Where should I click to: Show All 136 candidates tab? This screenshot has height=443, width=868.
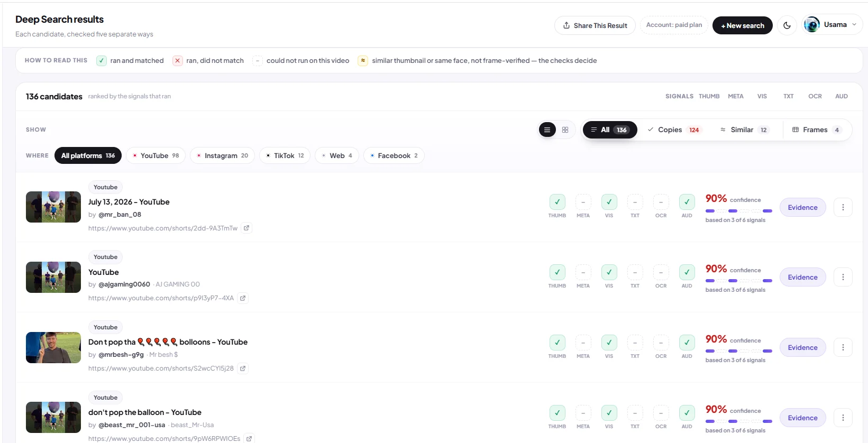click(610, 130)
